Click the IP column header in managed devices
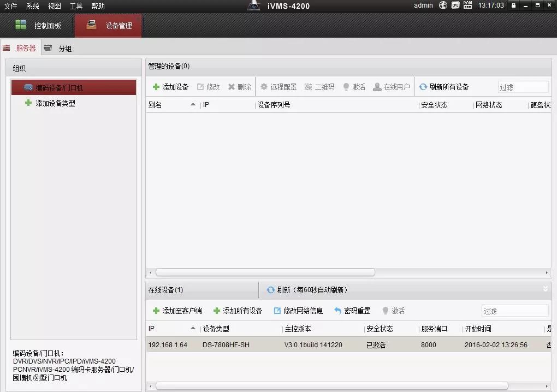This screenshot has height=392, width=557. point(228,105)
